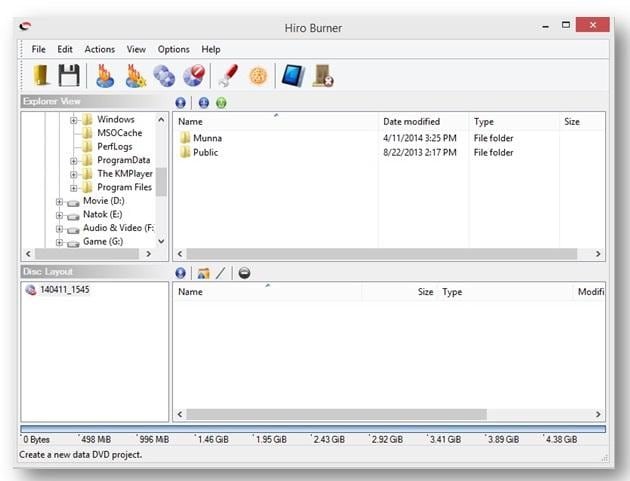Click the round minus remove icon
Screen dimensions: 630x481
244,273
